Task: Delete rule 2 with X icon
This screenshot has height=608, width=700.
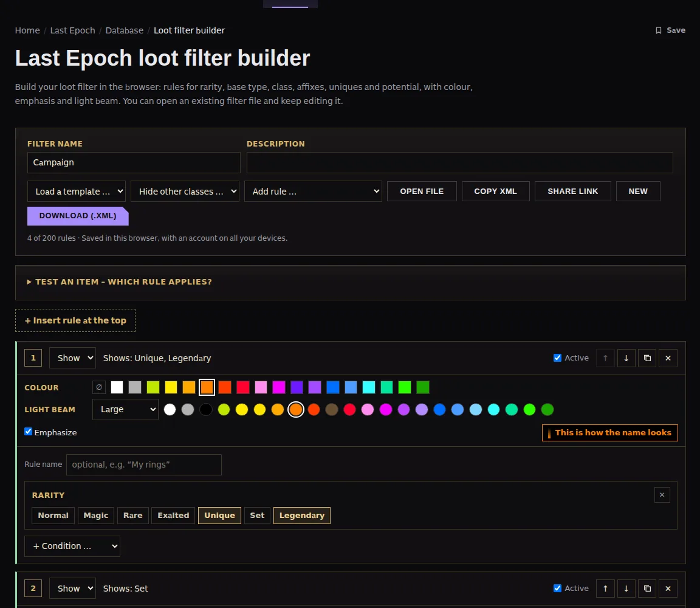Action: pyautogui.click(x=668, y=589)
